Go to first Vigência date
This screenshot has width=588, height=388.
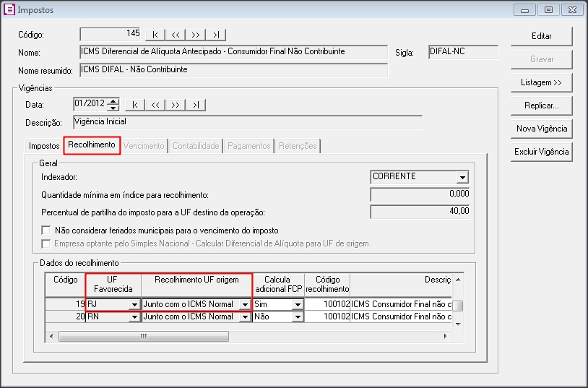(x=135, y=105)
